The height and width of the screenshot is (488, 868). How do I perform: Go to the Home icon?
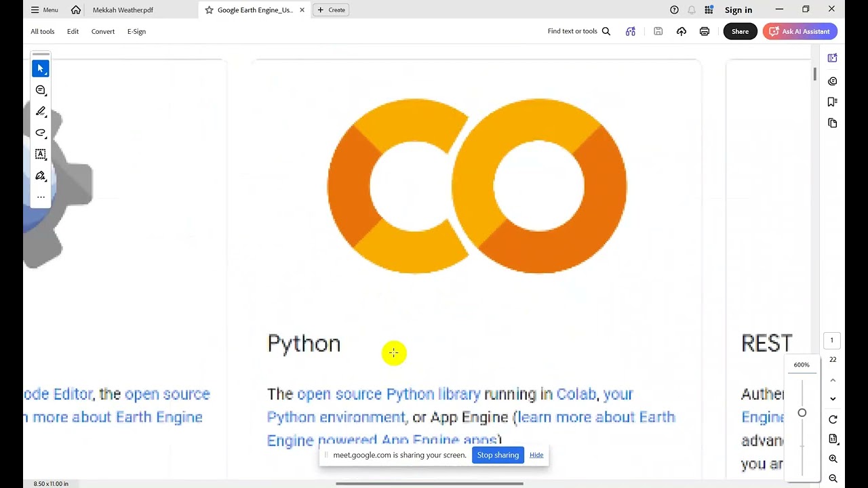(76, 9)
